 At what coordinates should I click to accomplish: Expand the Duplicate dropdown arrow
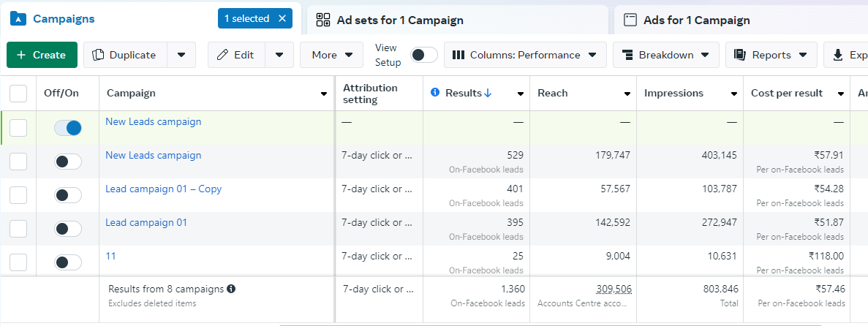(x=181, y=55)
